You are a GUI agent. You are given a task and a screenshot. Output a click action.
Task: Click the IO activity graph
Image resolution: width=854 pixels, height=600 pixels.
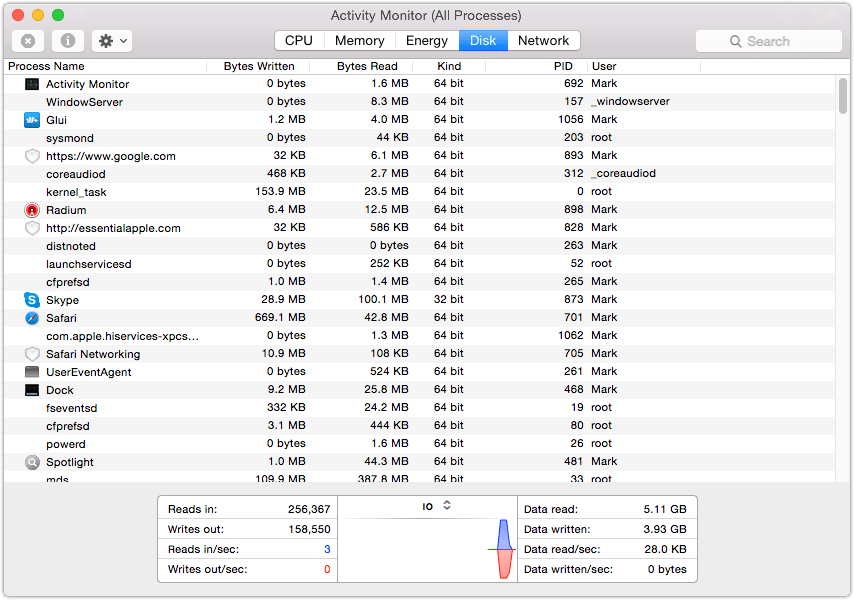click(x=428, y=549)
